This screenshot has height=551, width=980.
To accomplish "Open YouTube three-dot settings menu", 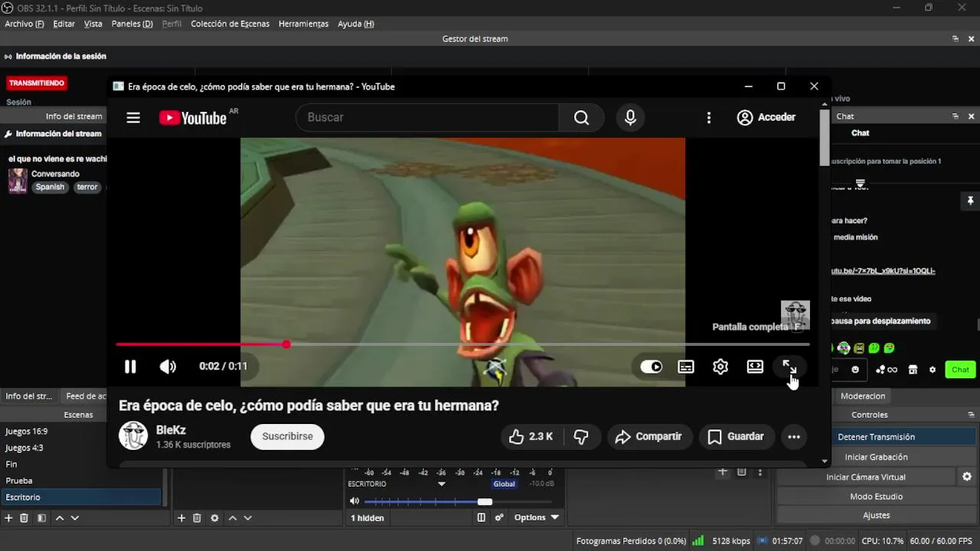I will 709,117.
